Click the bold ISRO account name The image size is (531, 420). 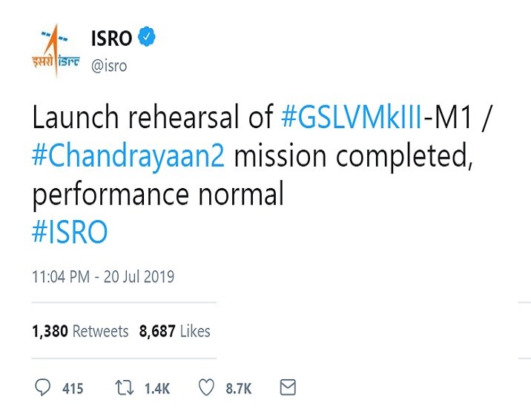click(111, 38)
